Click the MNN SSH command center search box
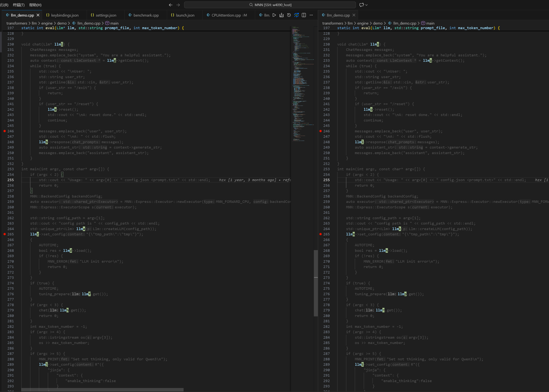 (x=270, y=5)
